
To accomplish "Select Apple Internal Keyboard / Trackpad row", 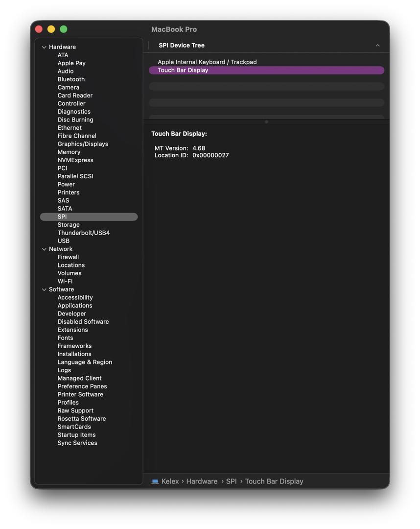I will (x=207, y=62).
